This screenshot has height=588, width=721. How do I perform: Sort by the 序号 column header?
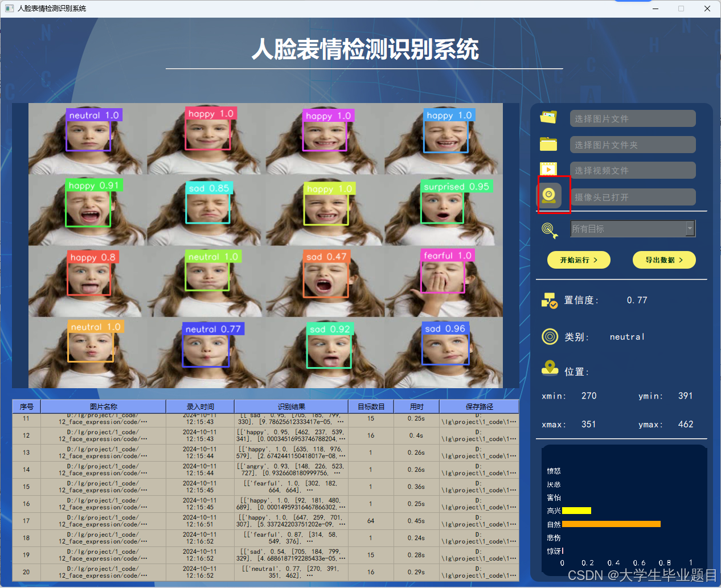[27, 406]
